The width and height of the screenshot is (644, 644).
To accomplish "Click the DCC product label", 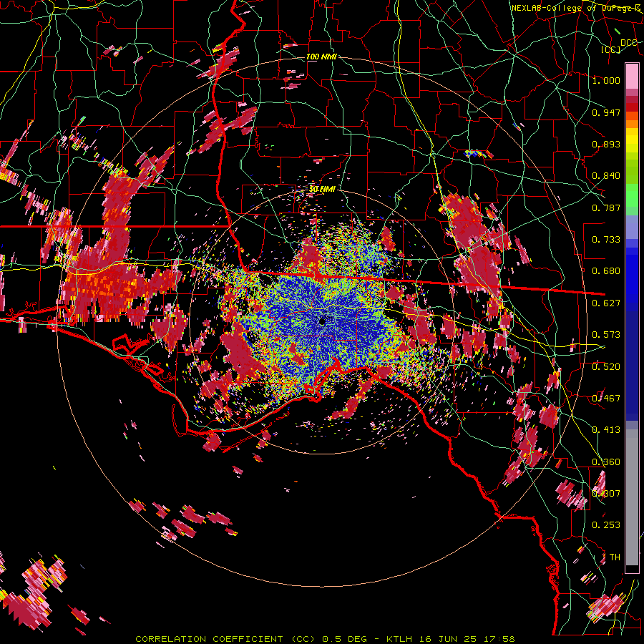I will pyautogui.click(x=628, y=42).
